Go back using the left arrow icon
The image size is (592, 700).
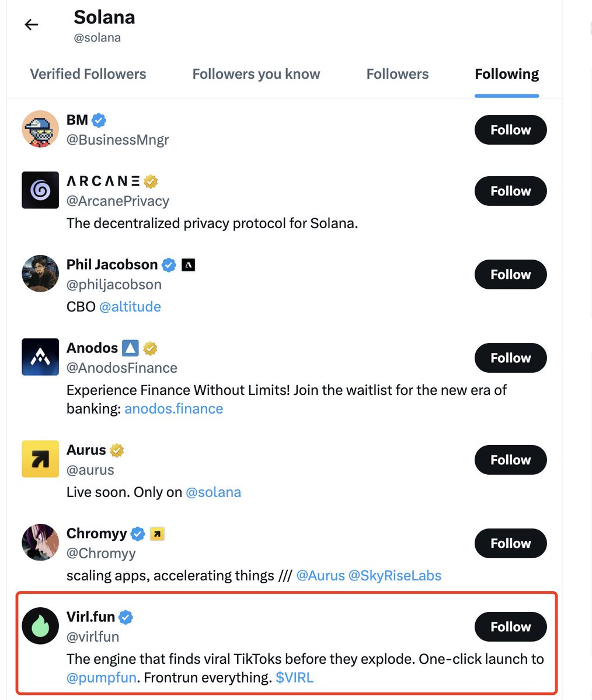click(x=32, y=24)
